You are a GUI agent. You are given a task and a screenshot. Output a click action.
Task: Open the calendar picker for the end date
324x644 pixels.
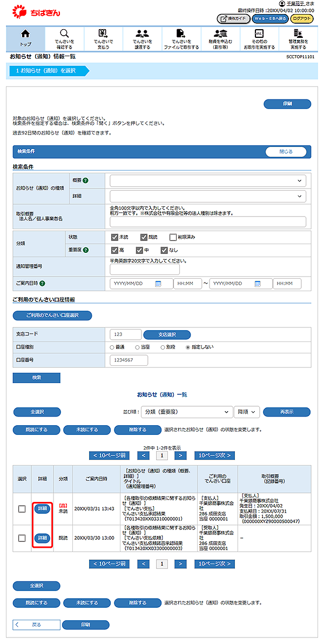(x=258, y=284)
